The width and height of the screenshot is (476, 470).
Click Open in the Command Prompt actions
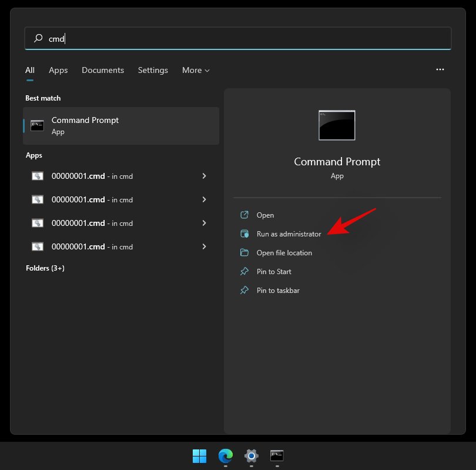(265, 215)
